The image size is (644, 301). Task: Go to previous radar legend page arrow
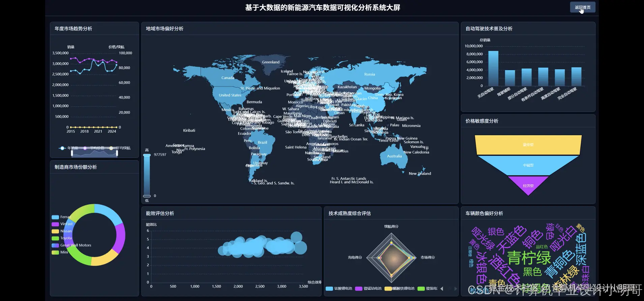click(x=442, y=289)
